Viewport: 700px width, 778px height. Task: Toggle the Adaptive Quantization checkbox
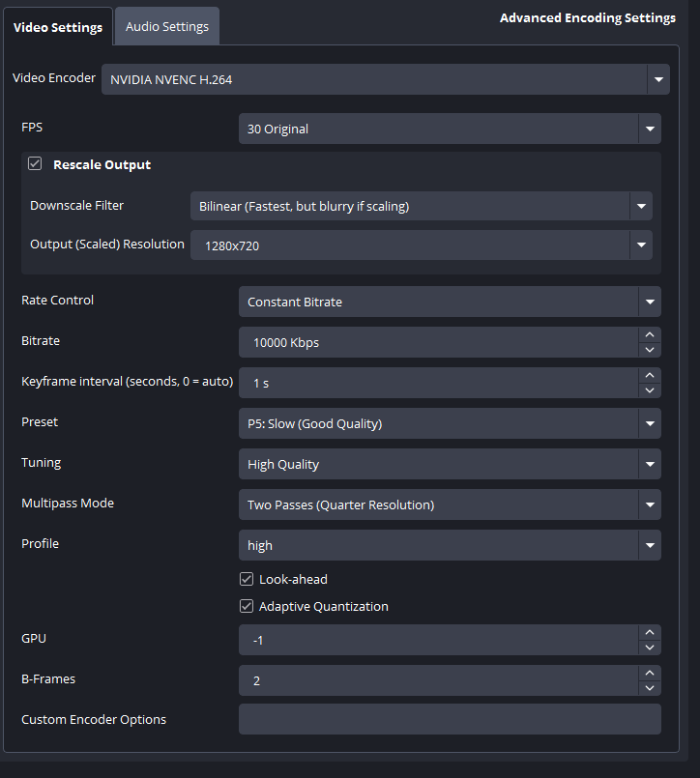[247, 607]
